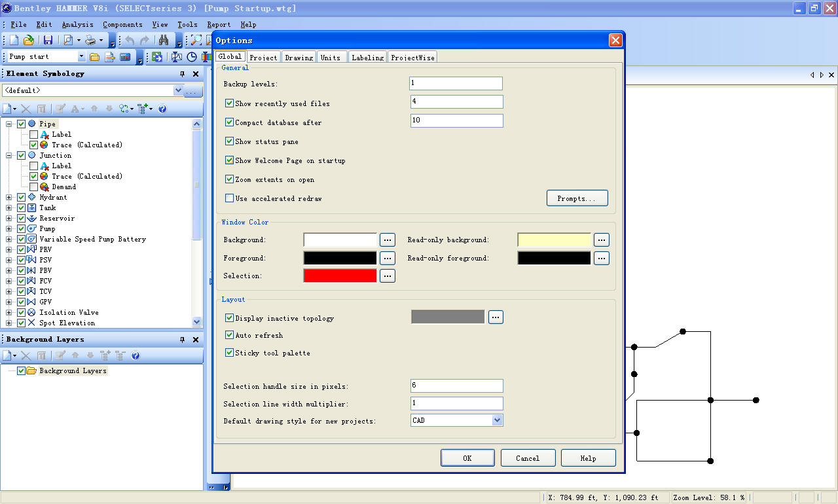Viewport: 838px width, 504px height.
Task: Click the Calculation Options calculator icon
Action: (x=125, y=57)
